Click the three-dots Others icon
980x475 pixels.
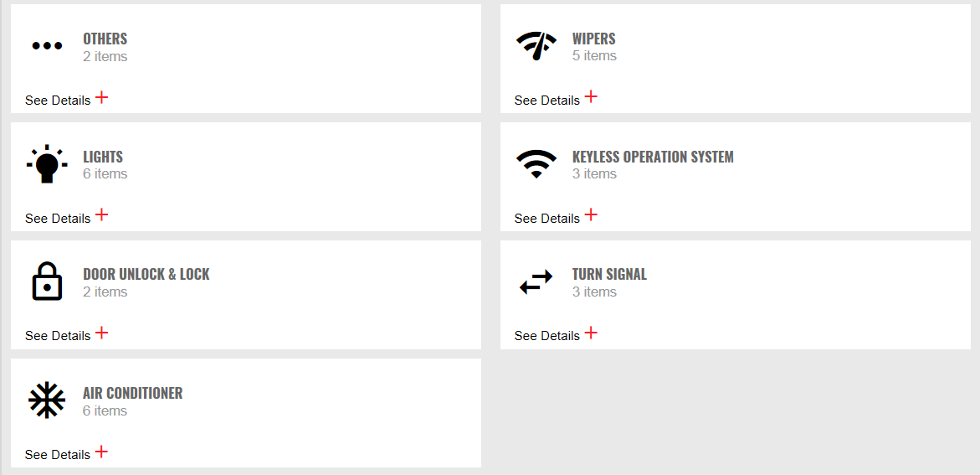pyautogui.click(x=47, y=46)
